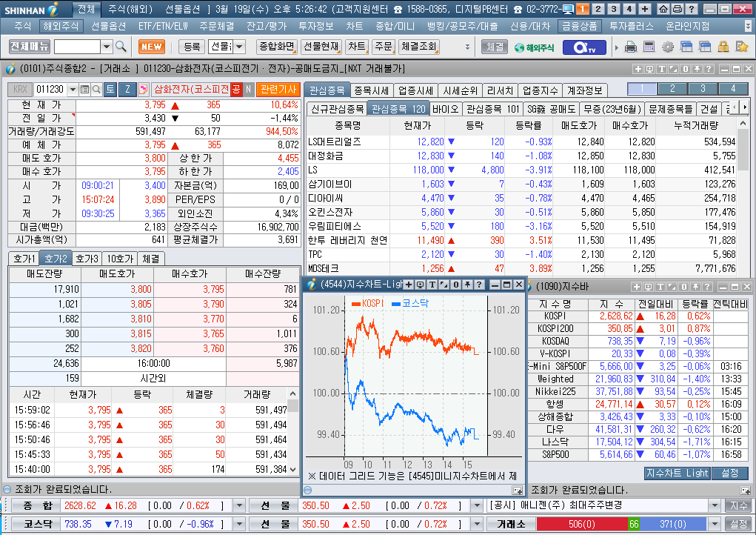Open the home icon in the title bar
Image resolution: width=756 pixels, height=535 pixels.
tap(663, 9)
